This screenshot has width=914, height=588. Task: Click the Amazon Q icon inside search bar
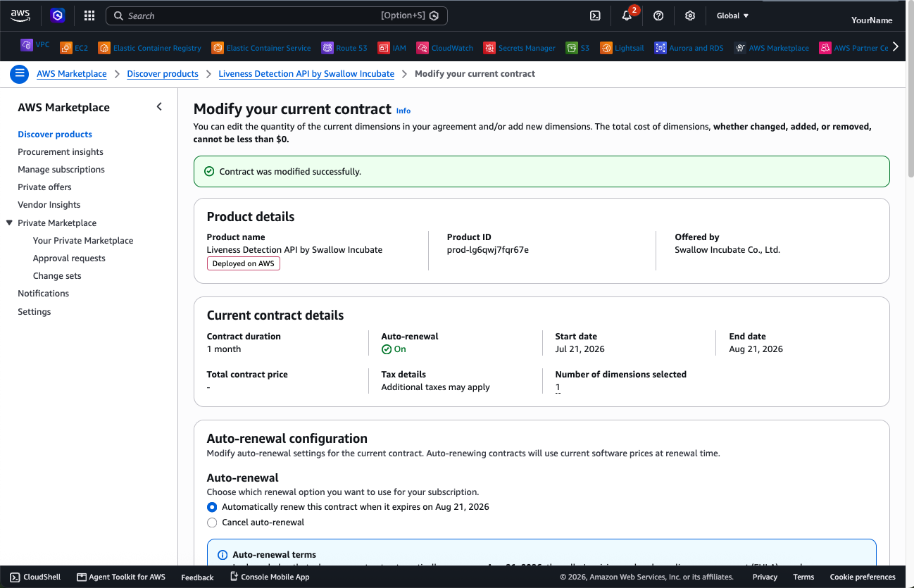click(434, 15)
